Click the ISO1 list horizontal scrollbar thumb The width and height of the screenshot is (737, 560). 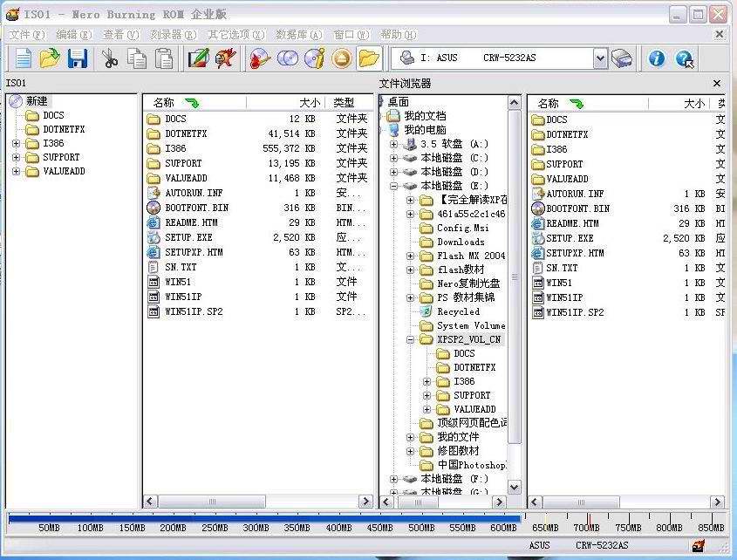(212, 502)
